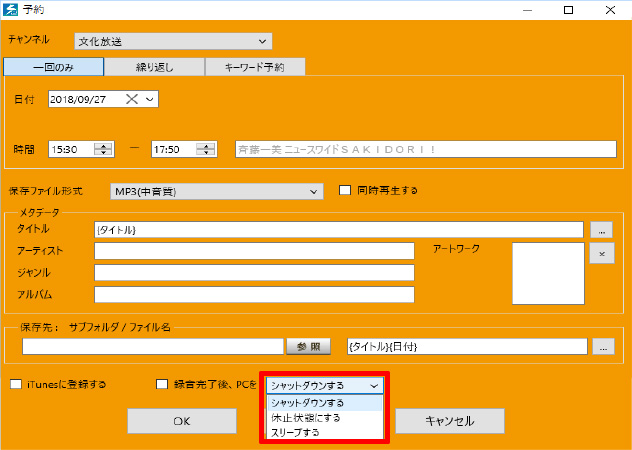This screenshot has height=450, width=632.
Task: Collapse the シャットダウンする combo box
Action: pyautogui.click(x=325, y=385)
